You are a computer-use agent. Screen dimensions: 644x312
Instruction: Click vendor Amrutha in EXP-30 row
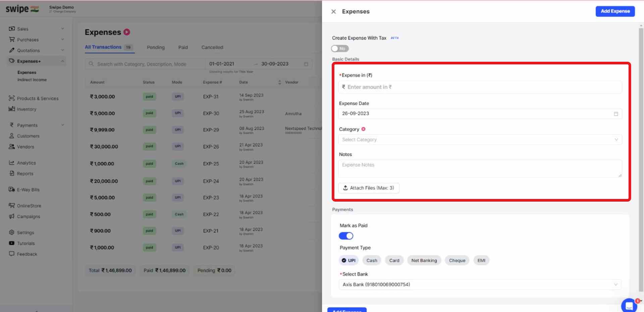point(293,113)
